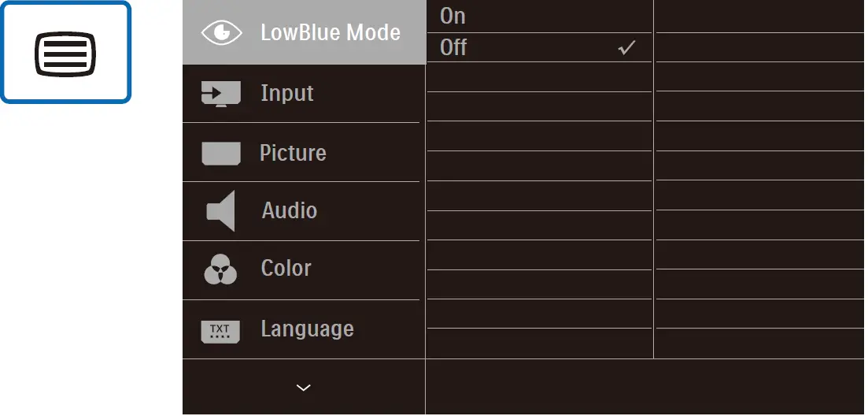The image size is (868, 416).
Task: Click the LowBlue Mode eye icon
Action: click(x=220, y=32)
